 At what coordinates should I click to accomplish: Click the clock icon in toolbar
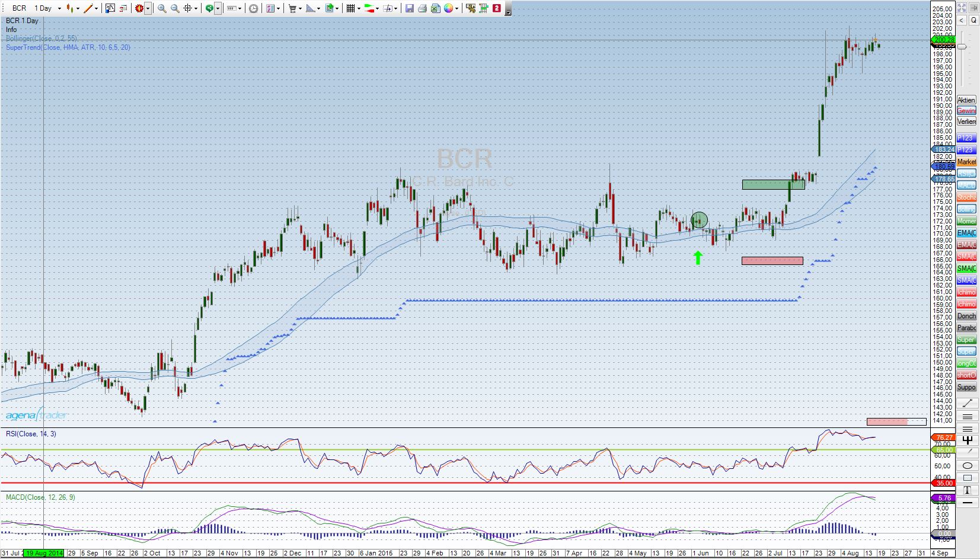pos(254,8)
